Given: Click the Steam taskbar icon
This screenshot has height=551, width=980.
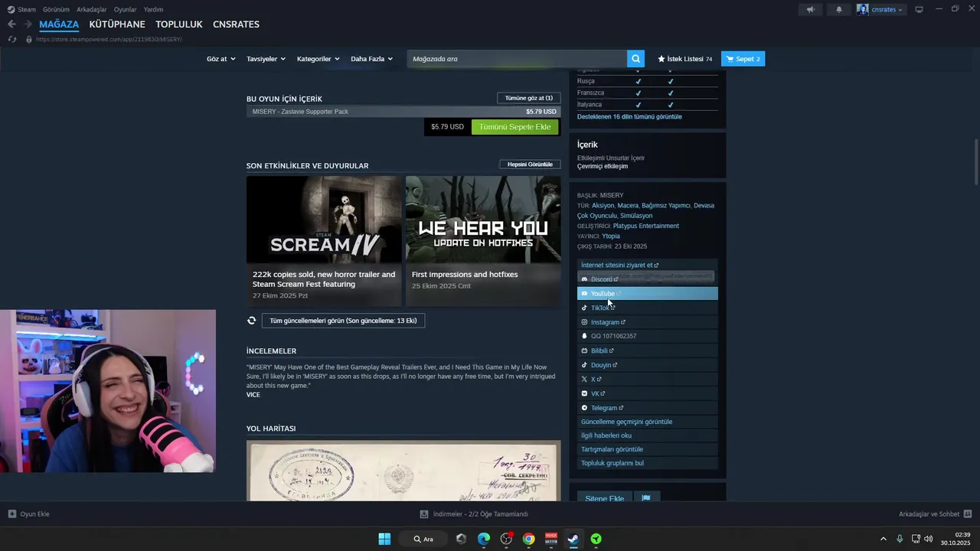Looking at the screenshot, I should tap(573, 539).
